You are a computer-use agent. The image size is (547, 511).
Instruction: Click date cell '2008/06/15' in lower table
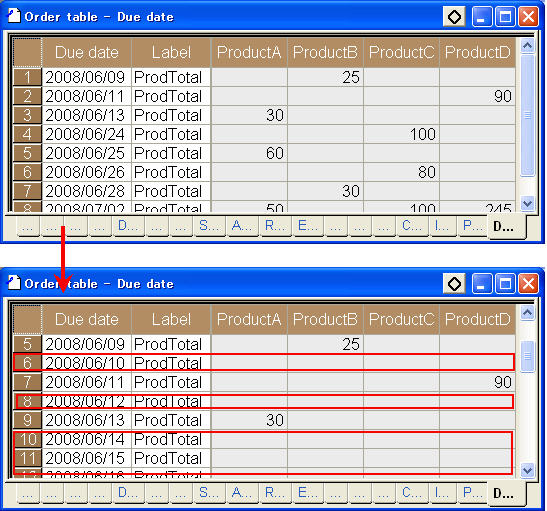(x=87, y=458)
